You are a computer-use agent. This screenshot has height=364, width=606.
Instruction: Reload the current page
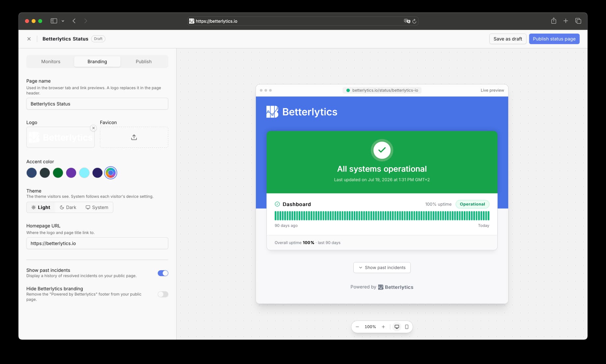pyautogui.click(x=414, y=21)
